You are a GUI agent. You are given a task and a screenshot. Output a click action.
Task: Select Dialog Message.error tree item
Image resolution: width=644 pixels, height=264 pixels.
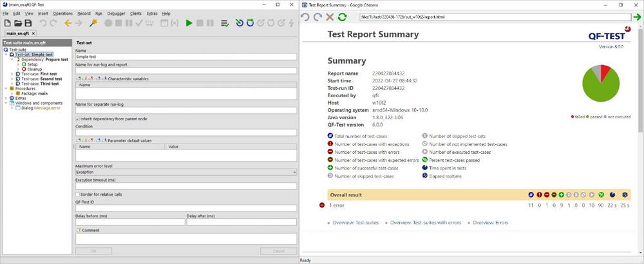(x=41, y=108)
